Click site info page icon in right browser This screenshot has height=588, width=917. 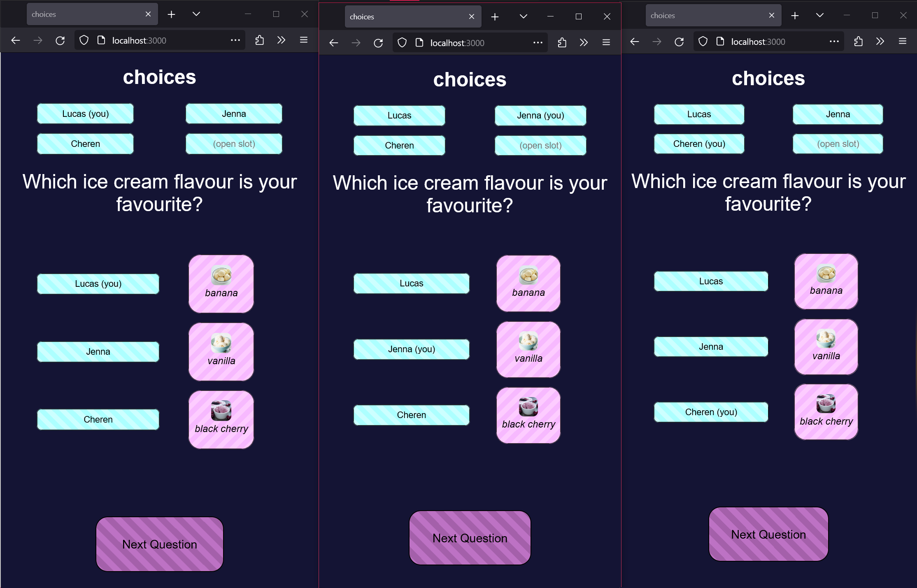720,42
